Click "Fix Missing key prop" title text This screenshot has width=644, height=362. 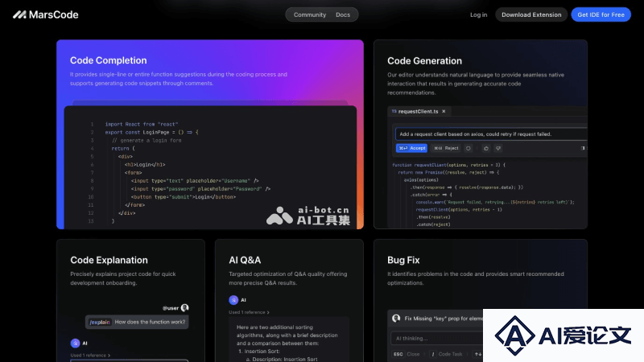coord(444,319)
